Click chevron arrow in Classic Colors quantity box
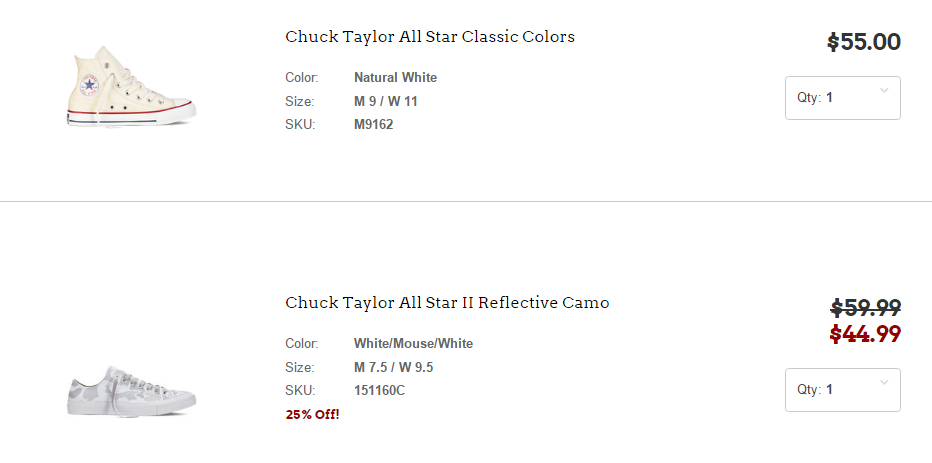Viewport: 932px width, 463px height. point(884,91)
